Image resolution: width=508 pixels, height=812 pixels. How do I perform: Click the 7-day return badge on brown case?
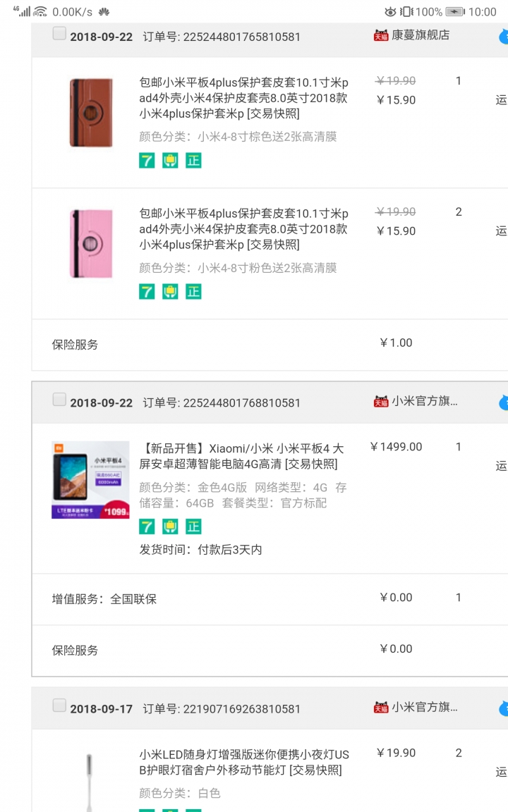pyautogui.click(x=147, y=161)
